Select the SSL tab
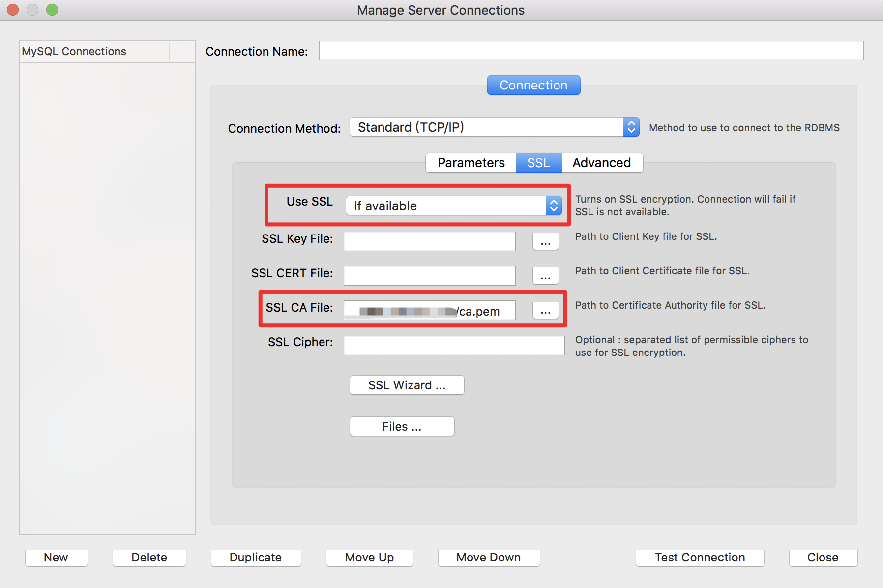This screenshot has height=588, width=883. [x=538, y=163]
